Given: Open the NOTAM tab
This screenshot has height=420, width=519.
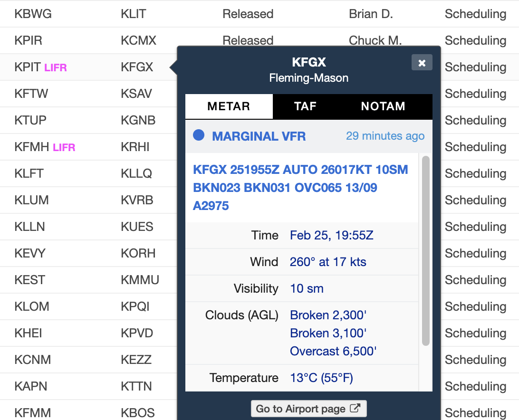Looking at the screenshot, I should tap(383, 106).
